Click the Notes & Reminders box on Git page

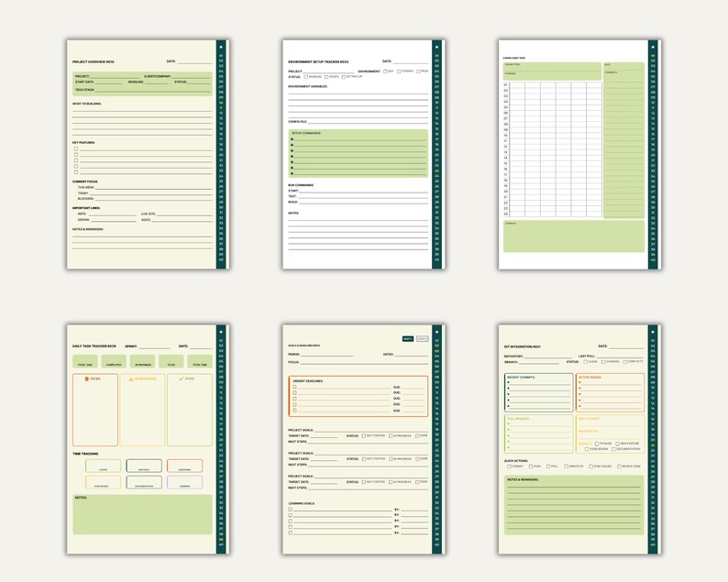(x=574, y=505)
